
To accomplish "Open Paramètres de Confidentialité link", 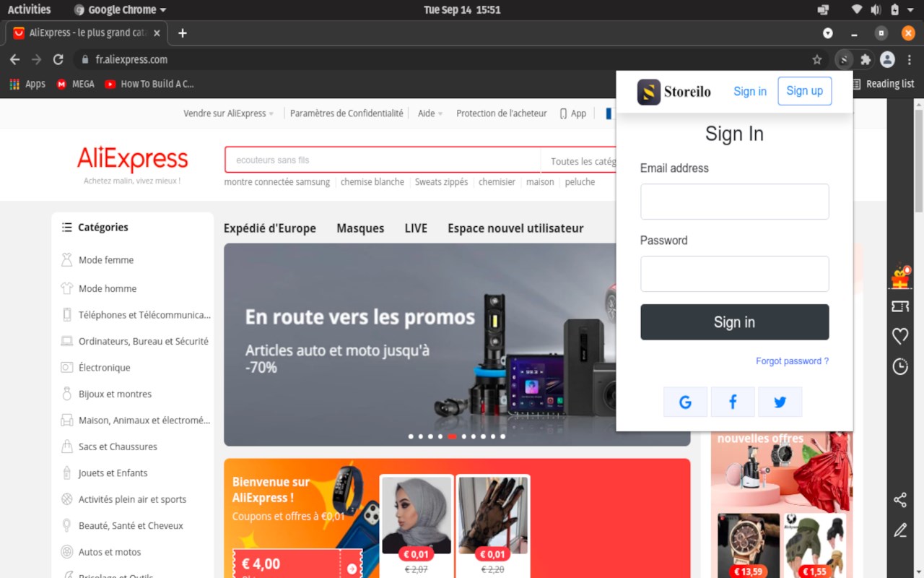I will pyautogui.click(x=346, y=113).
